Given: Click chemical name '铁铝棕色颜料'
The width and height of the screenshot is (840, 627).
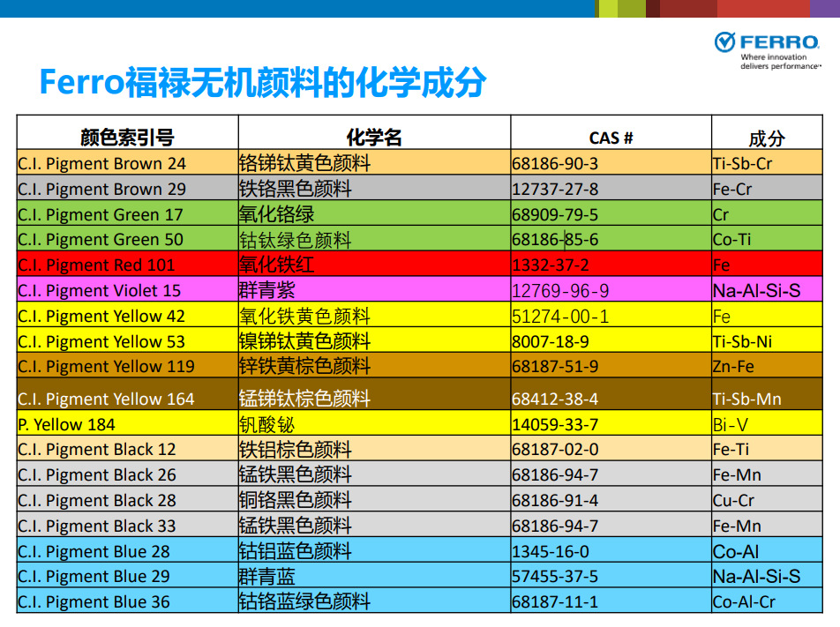Looking at the screenshot, I should tap(296, 449).
